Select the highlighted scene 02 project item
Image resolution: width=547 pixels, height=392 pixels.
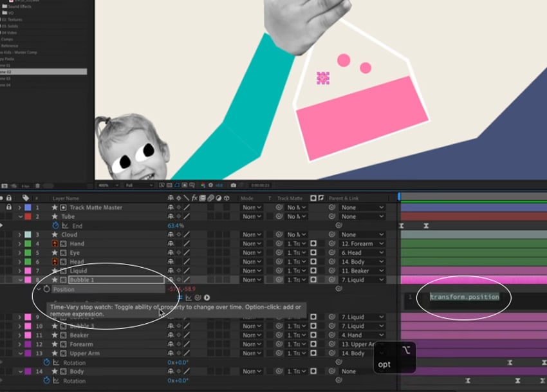[x=43, y=71]
